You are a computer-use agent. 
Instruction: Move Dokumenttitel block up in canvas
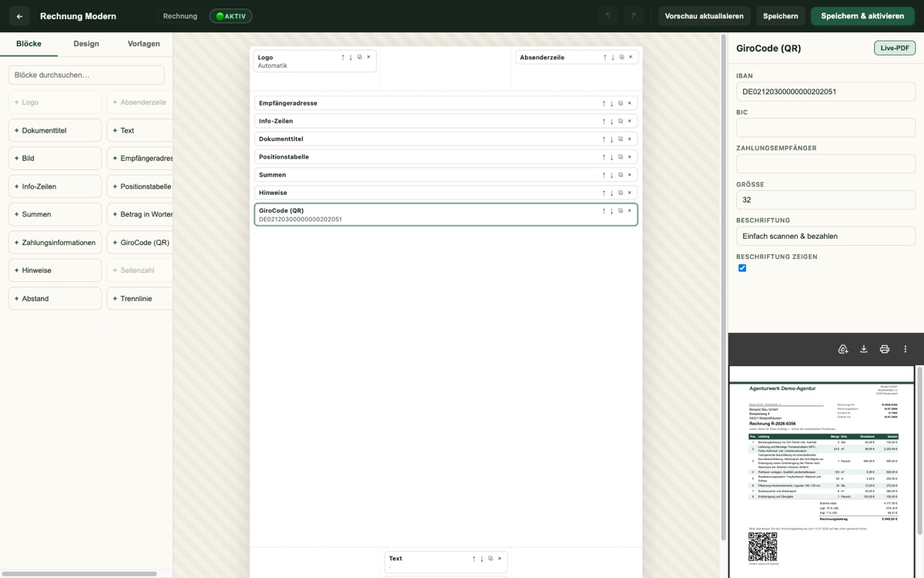604,139
